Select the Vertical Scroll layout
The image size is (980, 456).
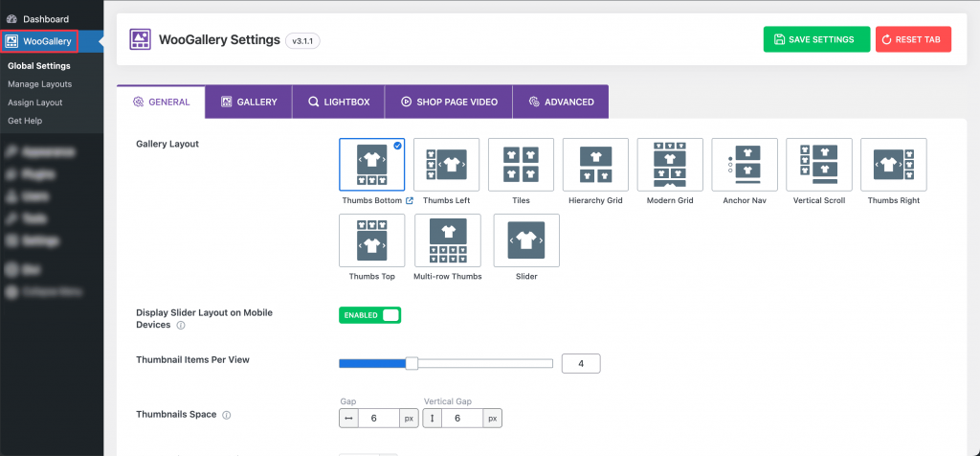point(819,165)
